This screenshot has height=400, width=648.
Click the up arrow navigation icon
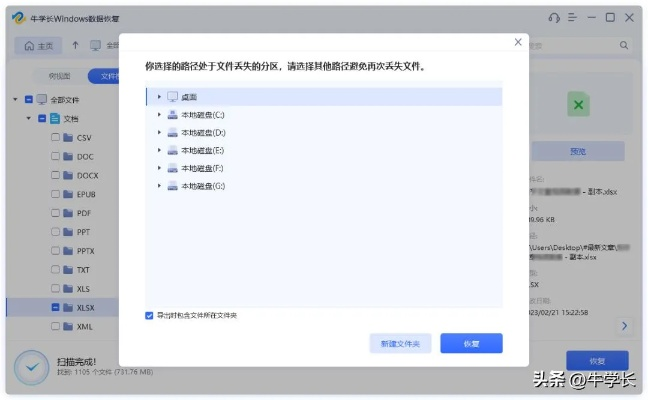coord(75,46)
